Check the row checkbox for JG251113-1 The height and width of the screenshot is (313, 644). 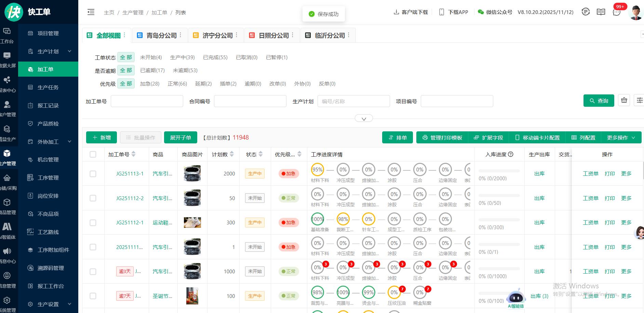[x=93, y=174]
